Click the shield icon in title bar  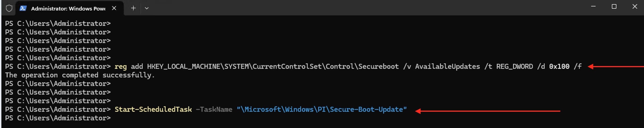(9, 8)
